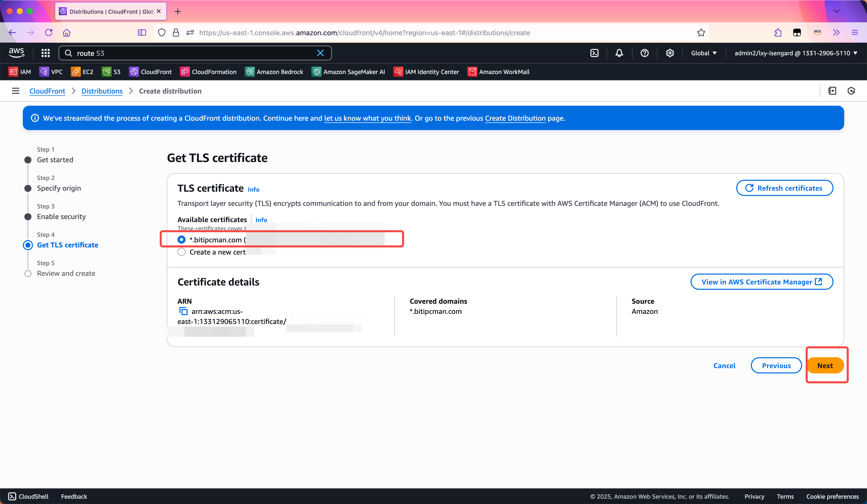Launch CloudShell from the top bar icon
Viewport: 867px width, 504px height.
click(594, 53)
